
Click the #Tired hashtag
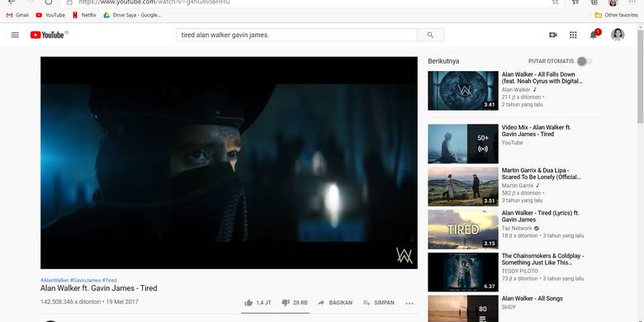(x=110, y=280)
